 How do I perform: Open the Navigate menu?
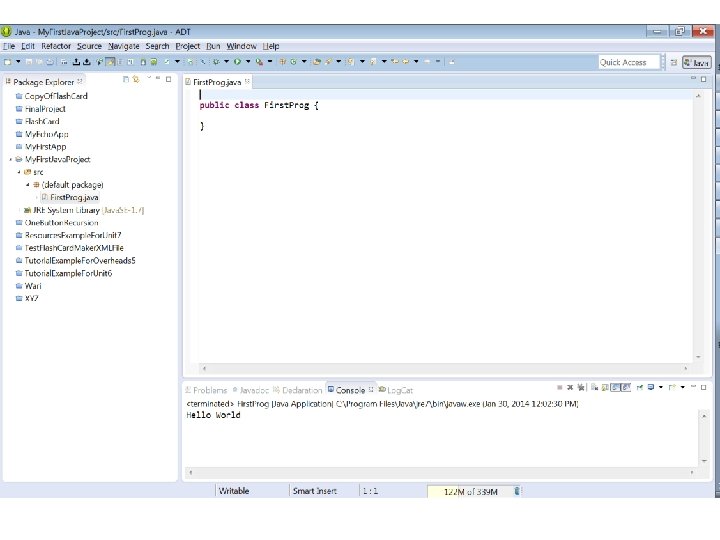tap(124, 46)
